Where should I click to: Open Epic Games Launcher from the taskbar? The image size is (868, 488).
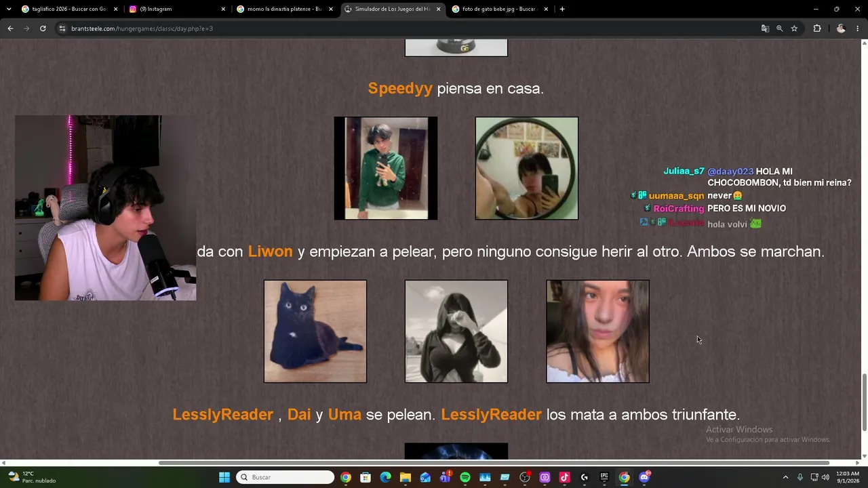click(x=604, y=477)
